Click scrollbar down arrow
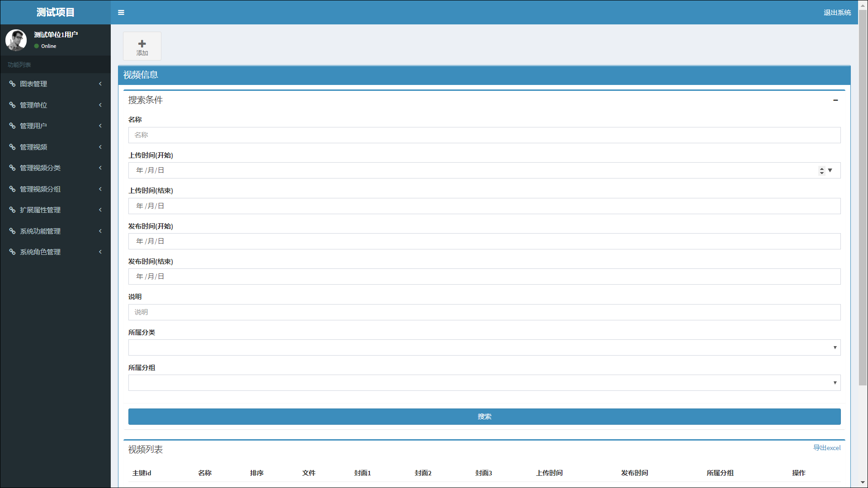This screenshot has width=868, height=488. click(863, 483)
